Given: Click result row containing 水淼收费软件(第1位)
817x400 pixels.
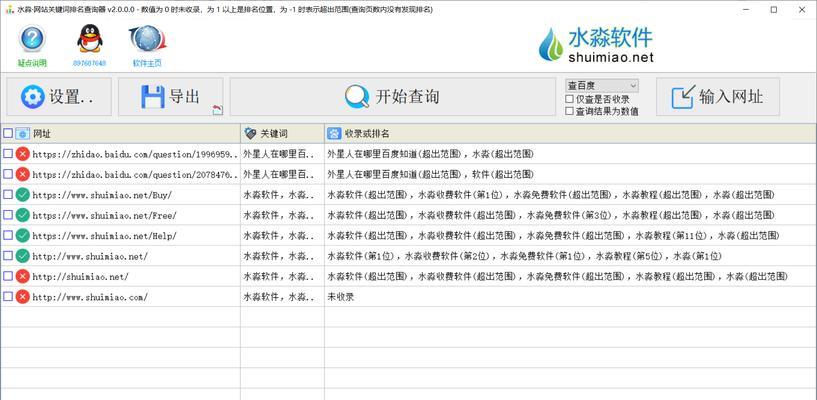Looking at the screenshot, I should (x=551, y=195).
